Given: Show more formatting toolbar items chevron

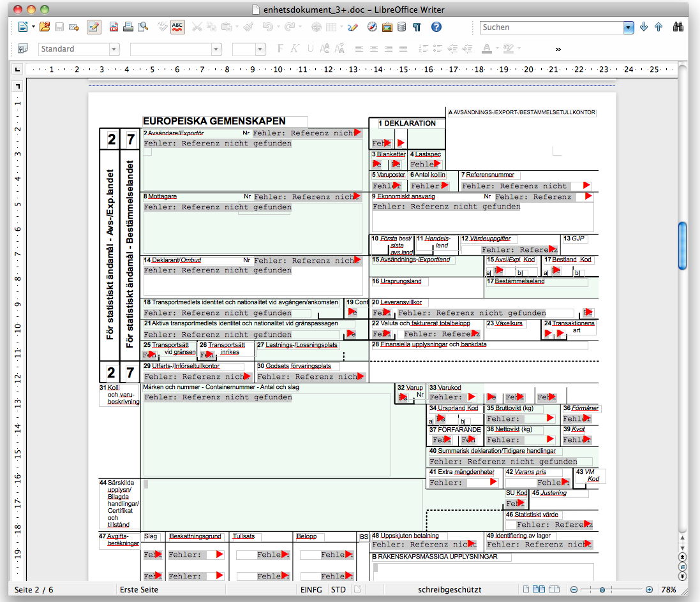Looking at the screenshot, I should coord(558,49).
